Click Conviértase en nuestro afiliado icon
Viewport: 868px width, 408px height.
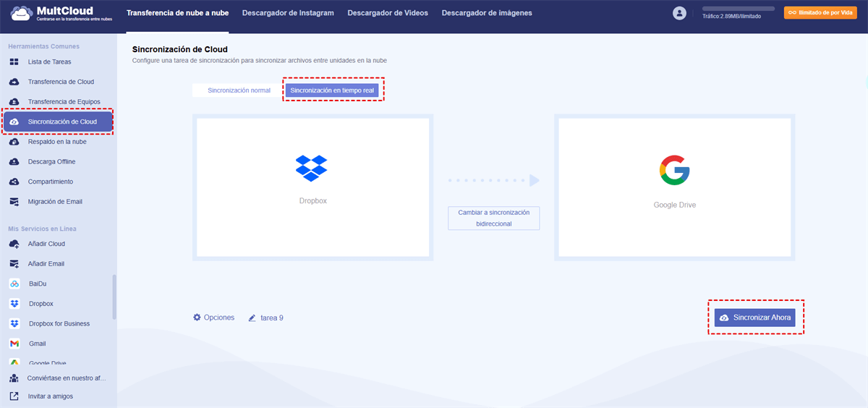click(14, 378)
